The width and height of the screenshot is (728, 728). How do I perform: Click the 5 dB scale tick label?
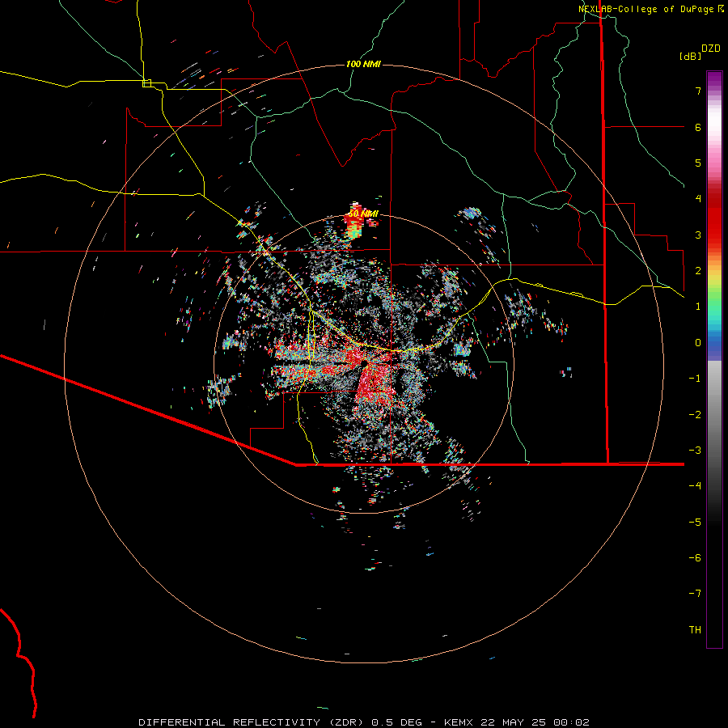coord(698,163)
